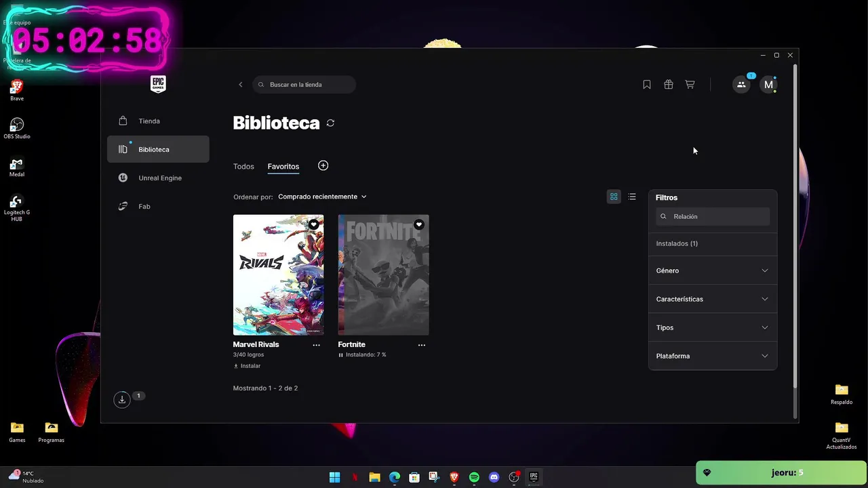Open Medal desktop shortcut

click(x=17, y=167)
